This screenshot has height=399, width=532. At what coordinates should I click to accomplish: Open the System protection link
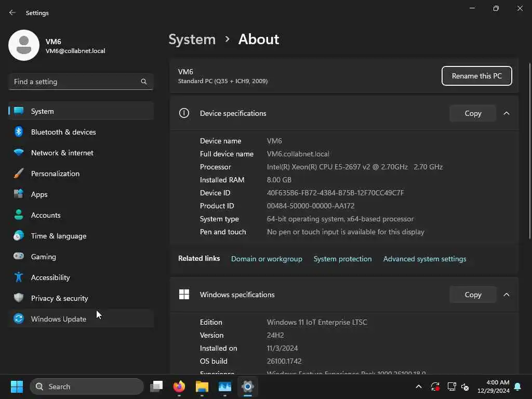342,259
